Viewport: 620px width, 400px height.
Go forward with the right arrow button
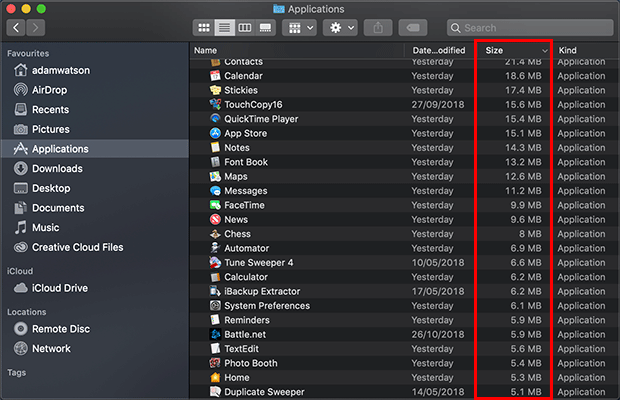point(36,28)
